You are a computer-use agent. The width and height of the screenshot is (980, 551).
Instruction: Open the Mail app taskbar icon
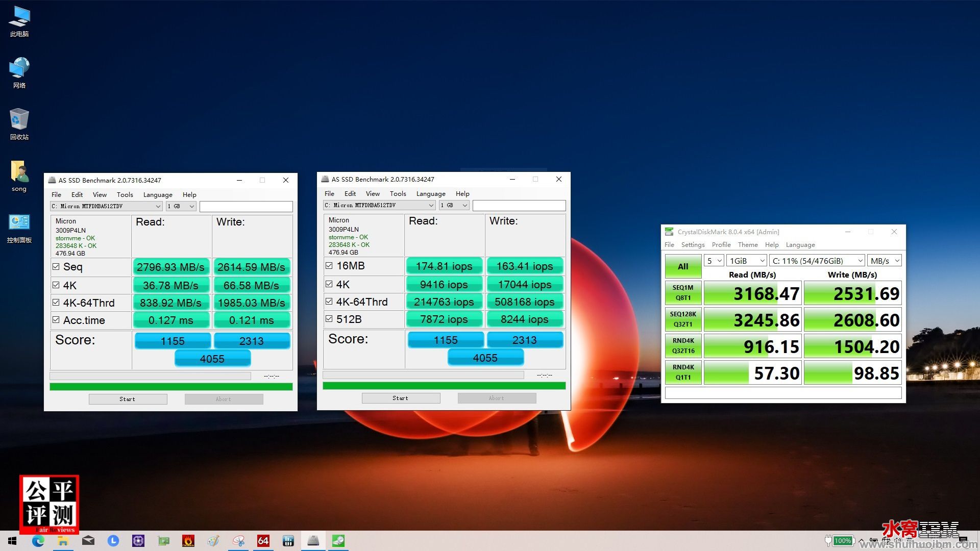tap(88, 541)
